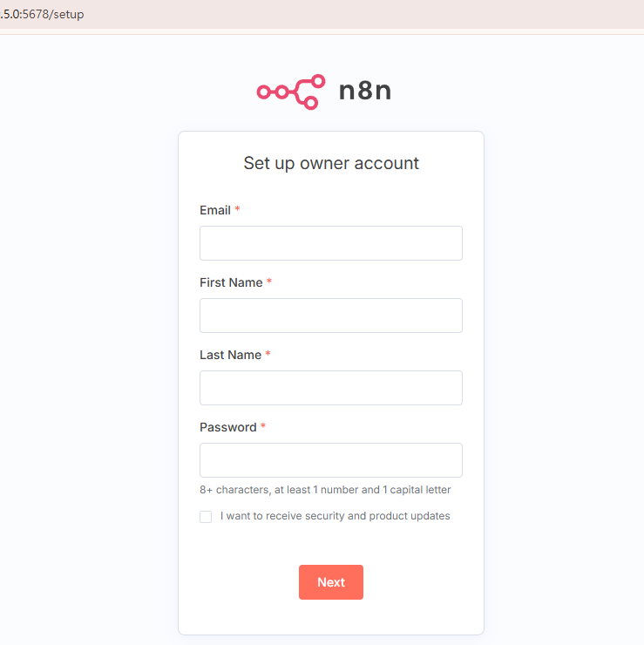Select the browser address bar showing 5678/setup
This screenshot has width=644, height=645.
pos(42,14)
